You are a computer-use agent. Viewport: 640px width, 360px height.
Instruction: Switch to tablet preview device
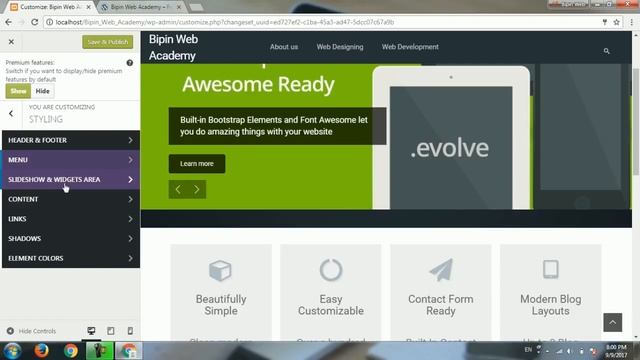click(111, 331)
